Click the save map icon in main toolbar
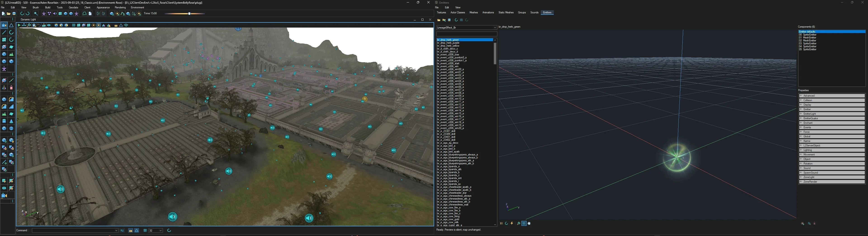This screenshot has width=868, height=236. (14, 14)
